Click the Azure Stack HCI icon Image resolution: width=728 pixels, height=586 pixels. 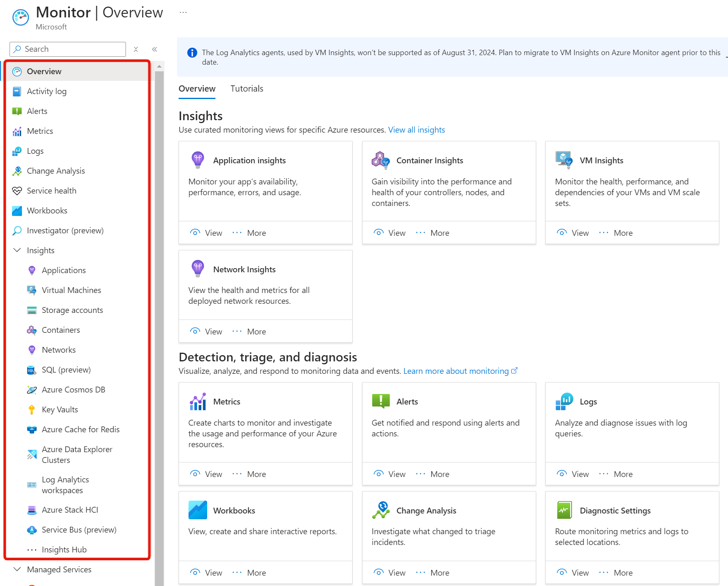(32, 510)
